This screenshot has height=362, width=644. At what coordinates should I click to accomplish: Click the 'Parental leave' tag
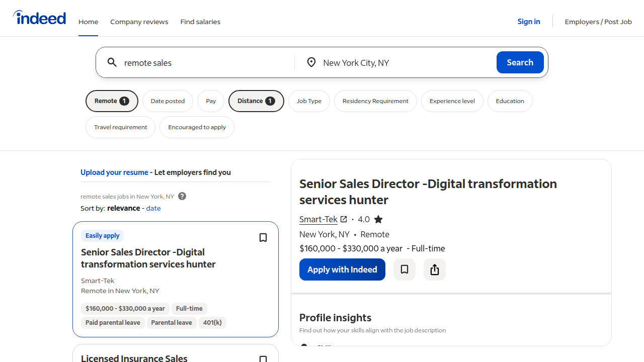[x=172, y=323]
